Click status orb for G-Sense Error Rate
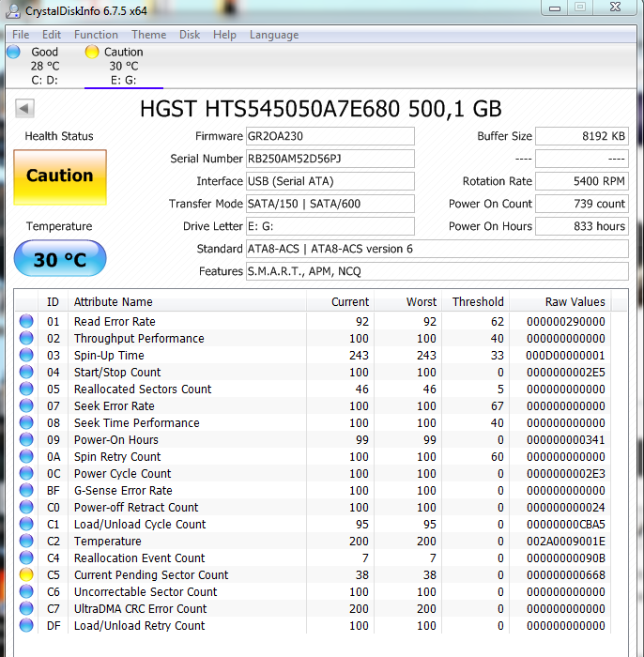The width and height of the screenshot is (644, 657). [26, 490]
